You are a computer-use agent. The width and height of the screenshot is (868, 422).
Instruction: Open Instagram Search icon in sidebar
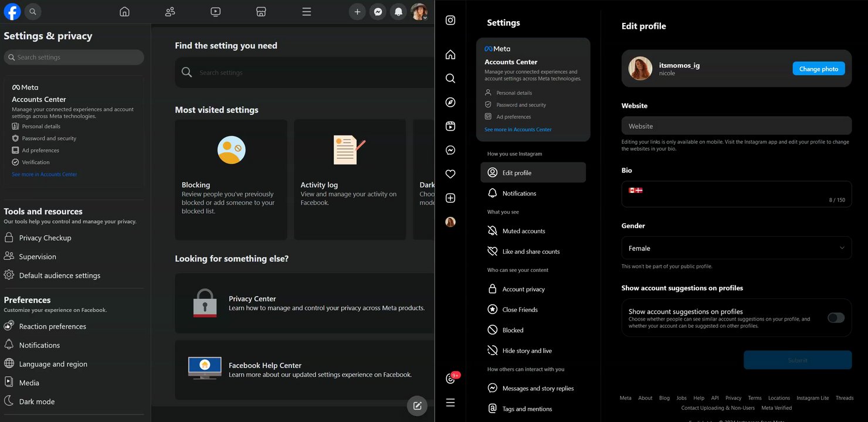(x=450, y=79)
